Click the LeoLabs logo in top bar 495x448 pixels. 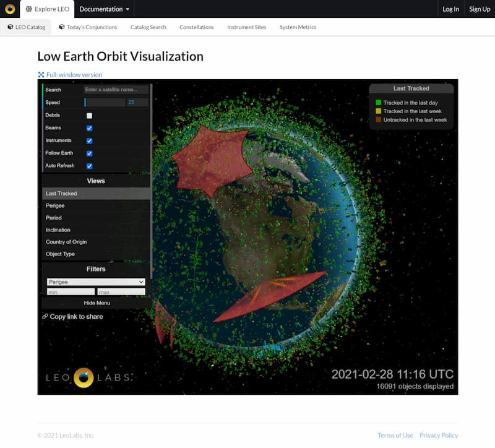[10, 9]
